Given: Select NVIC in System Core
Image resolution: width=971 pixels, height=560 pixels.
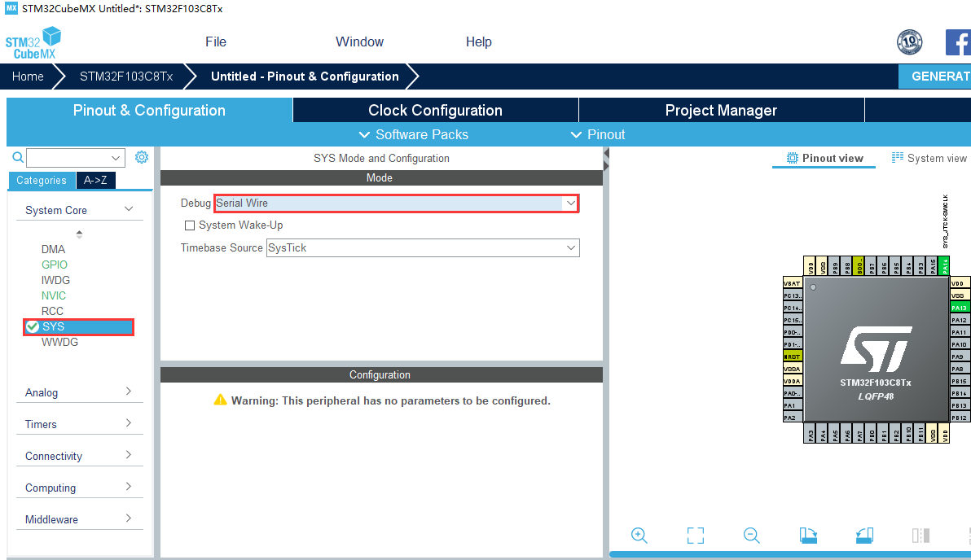Looking at the screenshot, I should 54,295.
